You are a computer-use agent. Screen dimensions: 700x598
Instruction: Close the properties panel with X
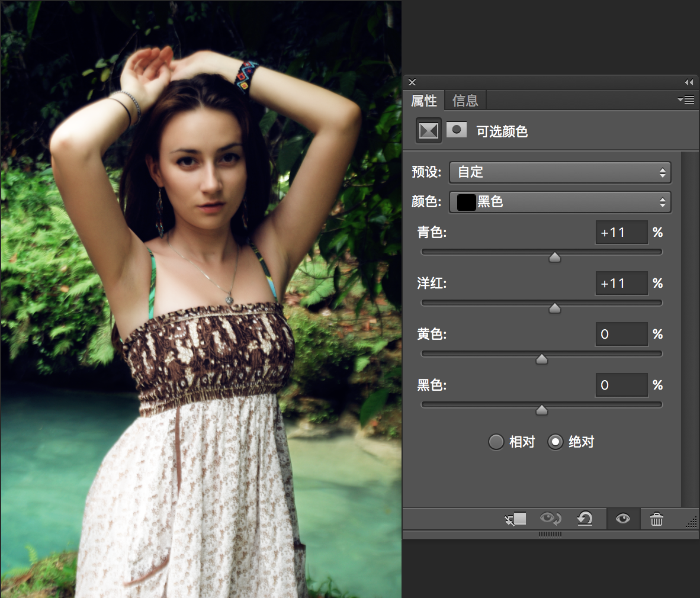pos(412,82)
